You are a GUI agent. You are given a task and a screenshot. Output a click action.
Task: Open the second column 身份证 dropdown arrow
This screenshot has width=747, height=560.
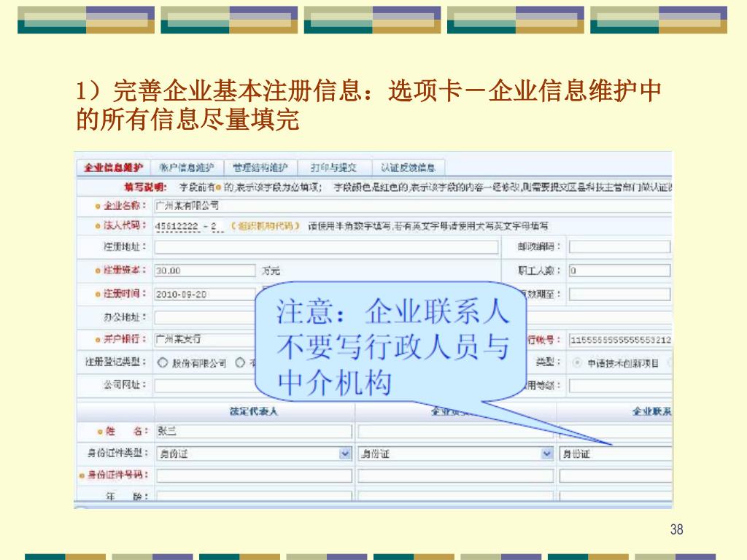click(x=546, y=454)
